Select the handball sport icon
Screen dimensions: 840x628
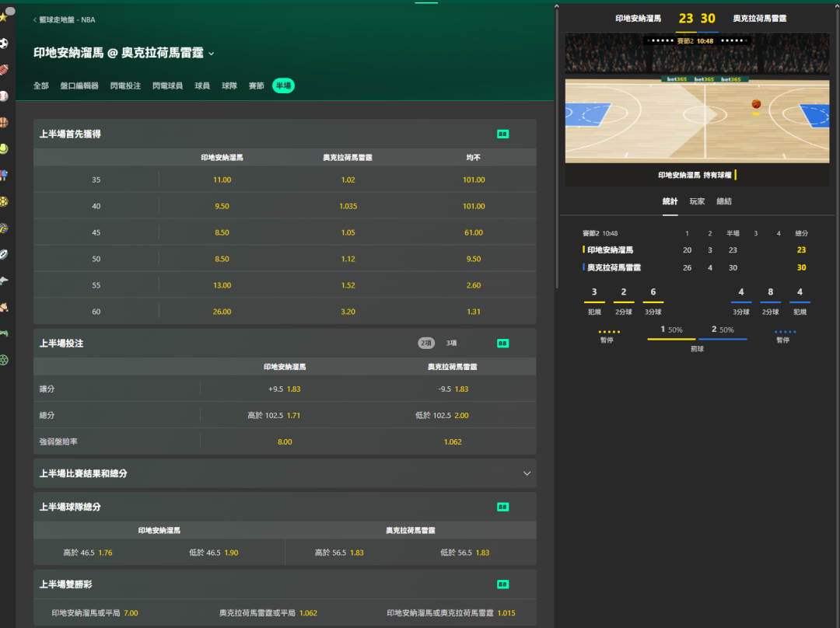tap(4, 201)
